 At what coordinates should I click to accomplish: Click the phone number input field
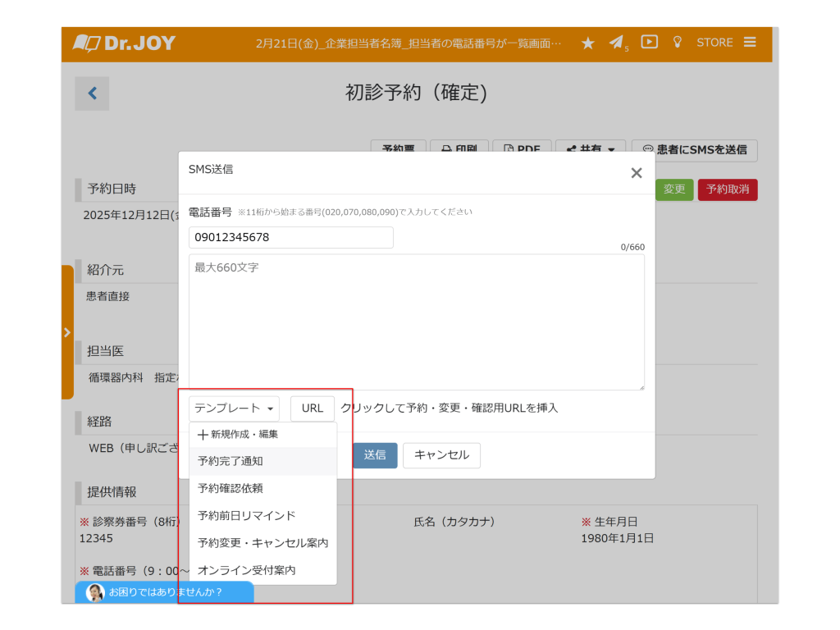tap(290, 238)
